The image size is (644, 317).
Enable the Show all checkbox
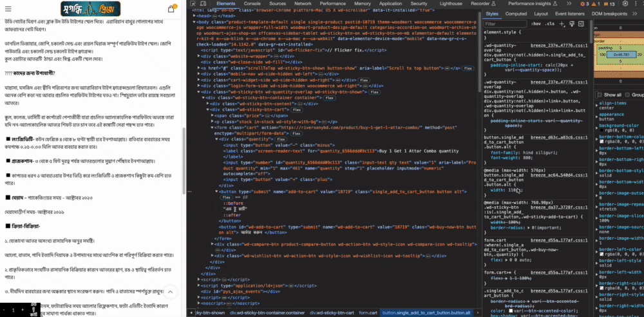coord(599,95)
